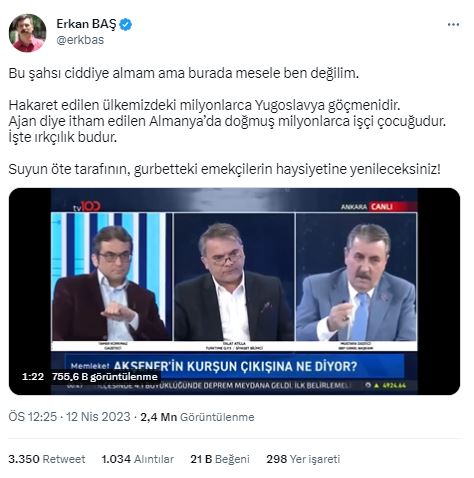
Task: View the 21 B Beğeni list
Action: click(220, 459)
